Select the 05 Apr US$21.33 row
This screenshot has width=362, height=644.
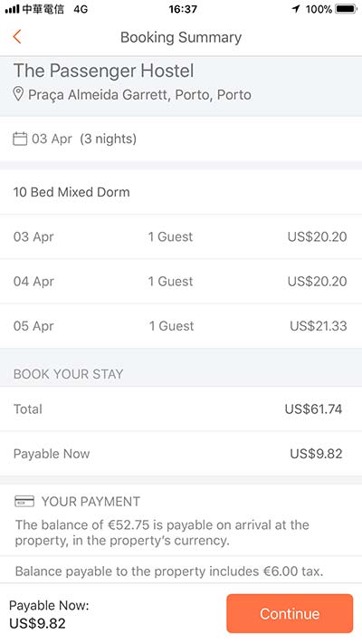(x=181, y=326)
